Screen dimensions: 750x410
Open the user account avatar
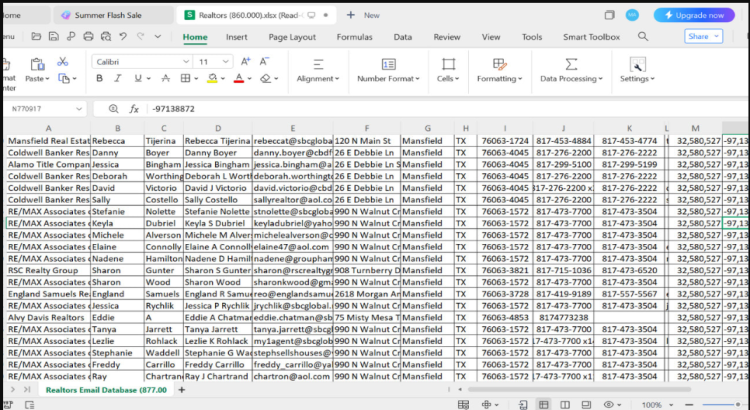click(632, 15)
